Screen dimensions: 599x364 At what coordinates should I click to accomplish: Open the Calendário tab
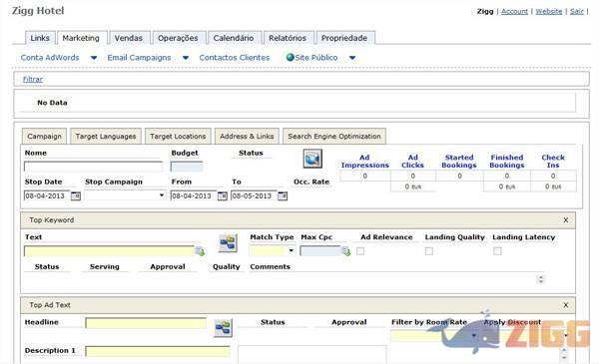234,38
